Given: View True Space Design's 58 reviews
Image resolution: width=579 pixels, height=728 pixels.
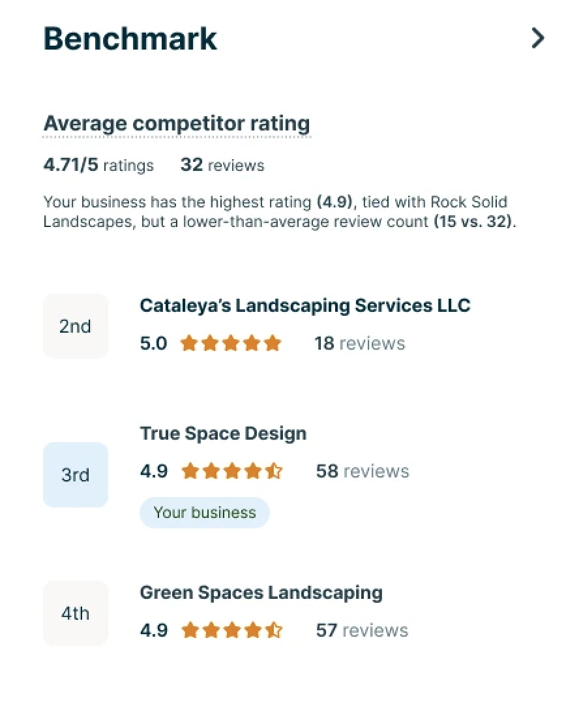Looking at the screenshot, I should click(x=363, y=471).
